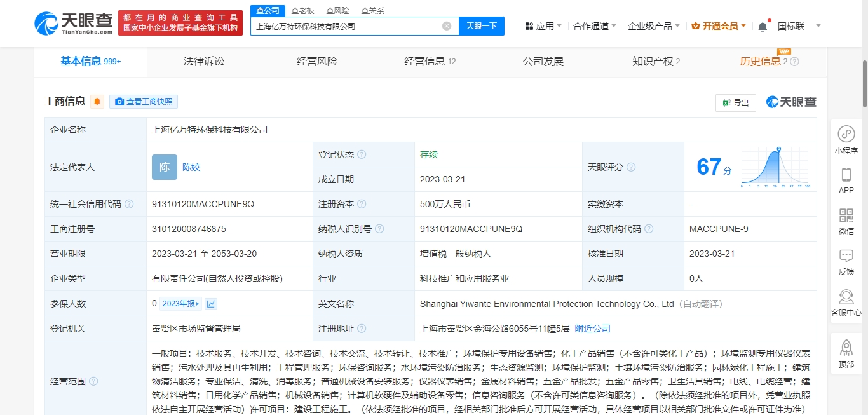Click the orange alert bell beside 工商信息
The width and height of the screenshot is (868, 415).
click(97, 102)
